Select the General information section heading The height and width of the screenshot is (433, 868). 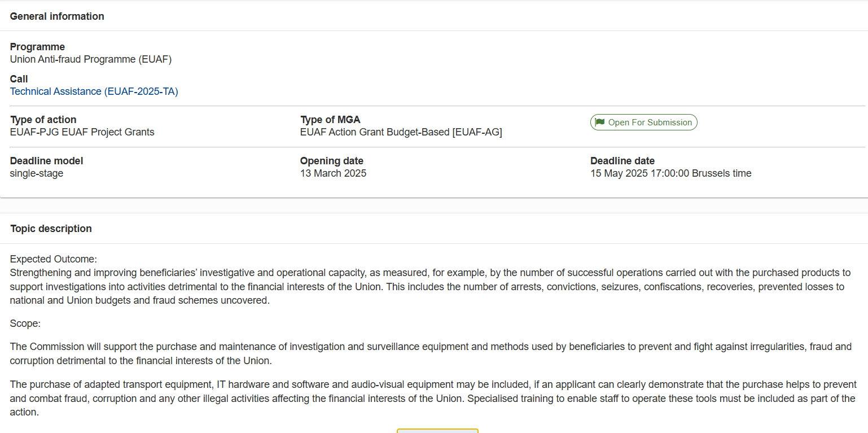[x=57, y=16]
